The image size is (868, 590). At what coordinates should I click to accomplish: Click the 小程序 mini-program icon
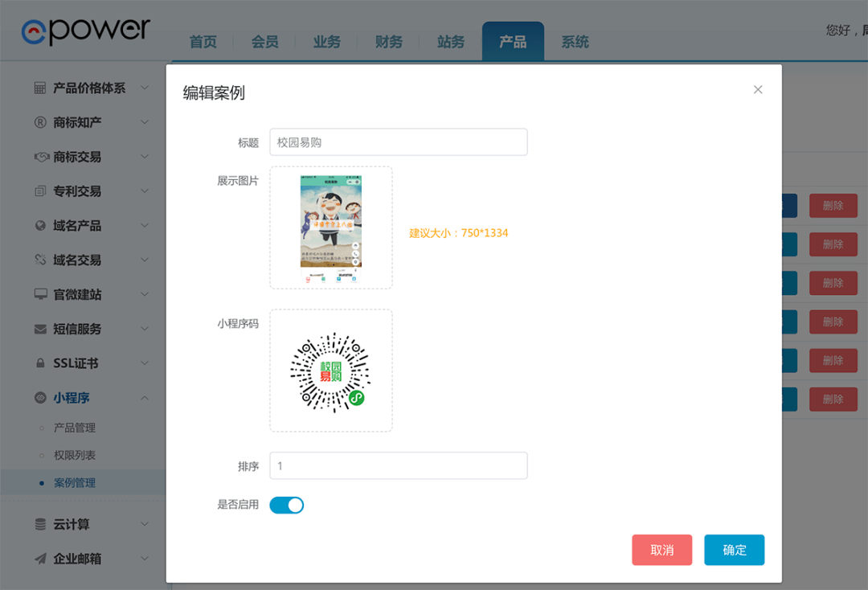[x=40, y=397]
